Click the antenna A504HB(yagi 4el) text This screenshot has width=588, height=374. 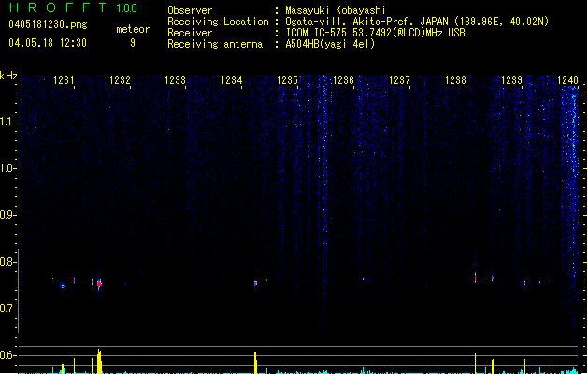point(330,44)
